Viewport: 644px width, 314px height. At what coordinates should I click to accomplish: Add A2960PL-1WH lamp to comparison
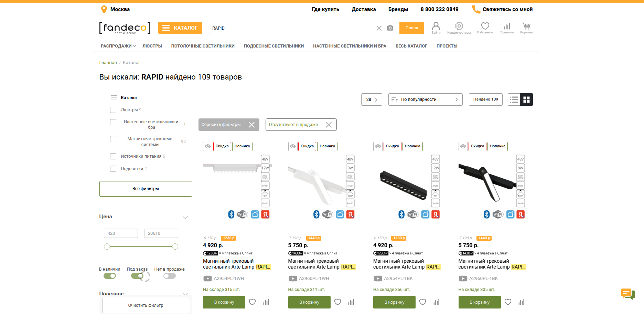coord(351,302)
